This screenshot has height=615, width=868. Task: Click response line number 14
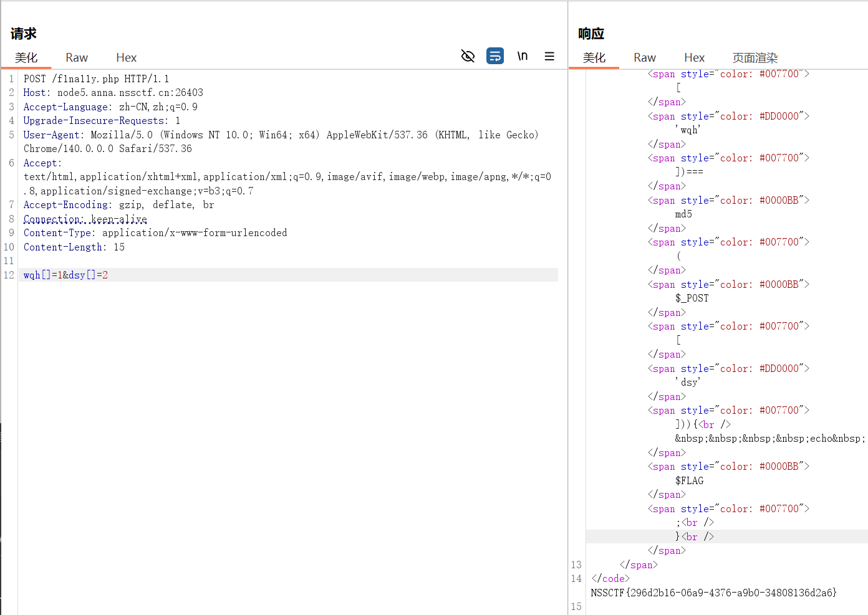[576, 578]
